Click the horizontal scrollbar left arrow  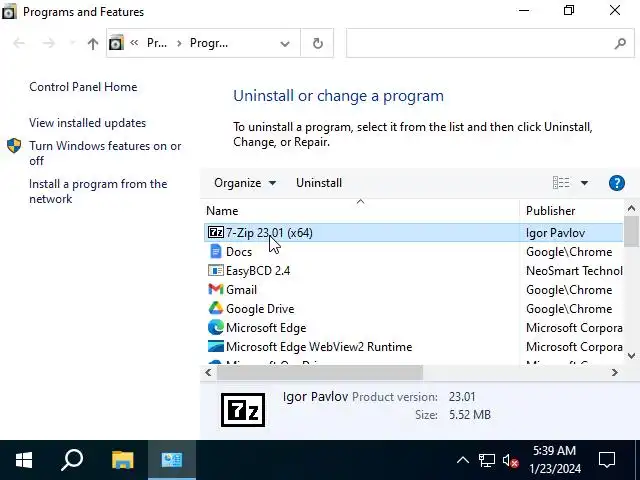208,372
